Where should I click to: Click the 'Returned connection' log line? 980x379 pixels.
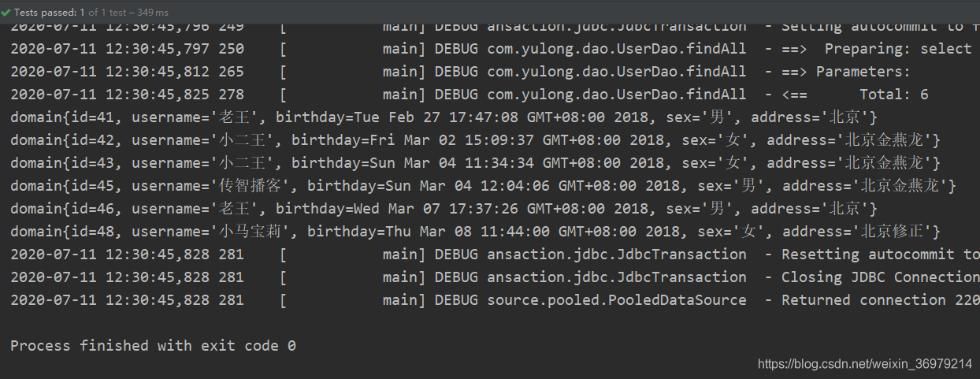[x=495, y=300]
